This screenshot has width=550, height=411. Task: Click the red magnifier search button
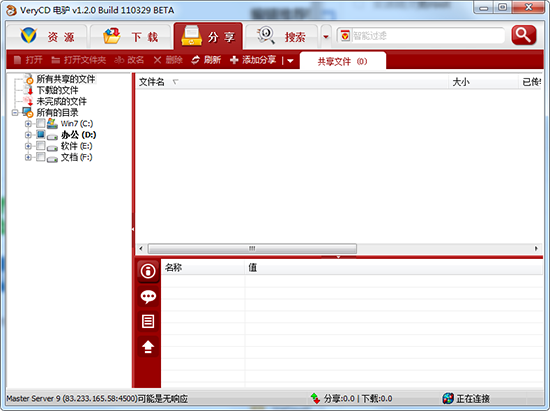click(523, 35)
